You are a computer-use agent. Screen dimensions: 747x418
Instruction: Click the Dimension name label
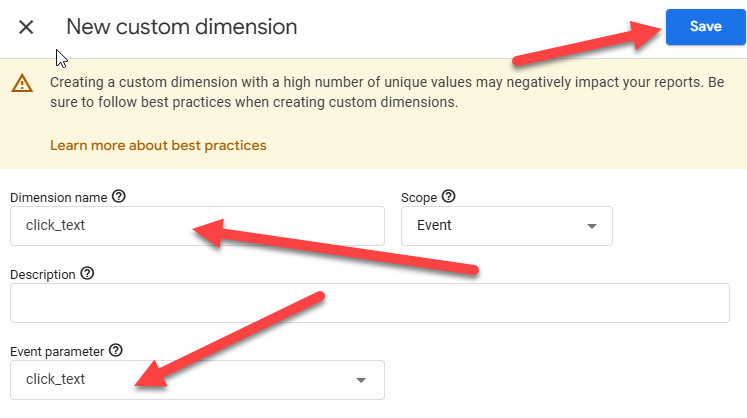coord(58,198)
